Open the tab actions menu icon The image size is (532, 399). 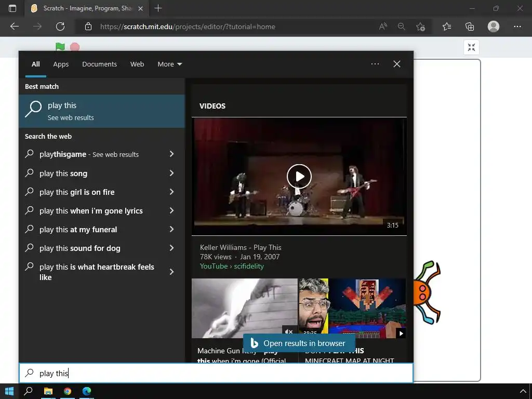click(12, 8)
